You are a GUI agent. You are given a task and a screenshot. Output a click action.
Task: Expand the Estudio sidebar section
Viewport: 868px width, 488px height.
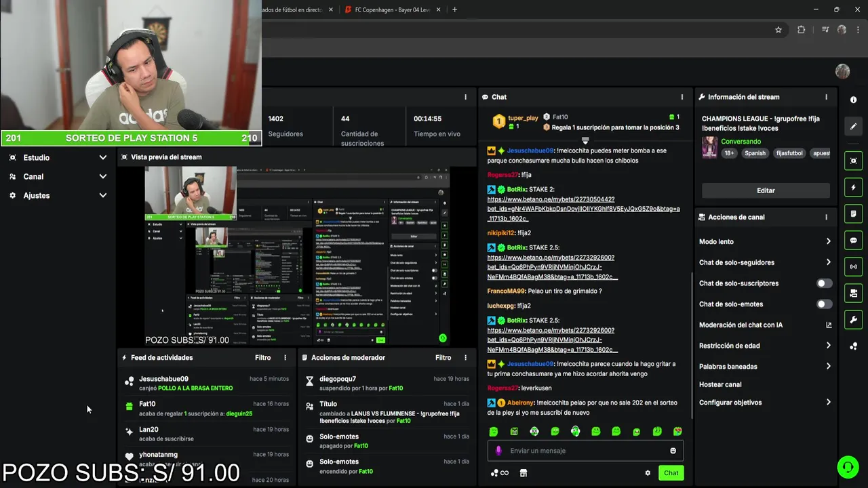click(x=58, y=157)
